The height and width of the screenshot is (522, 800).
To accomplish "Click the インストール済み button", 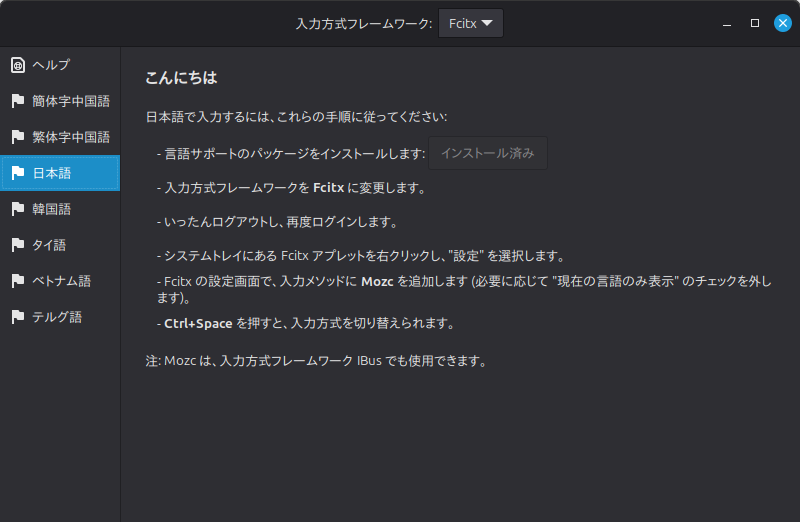I will tap(488, 153).
